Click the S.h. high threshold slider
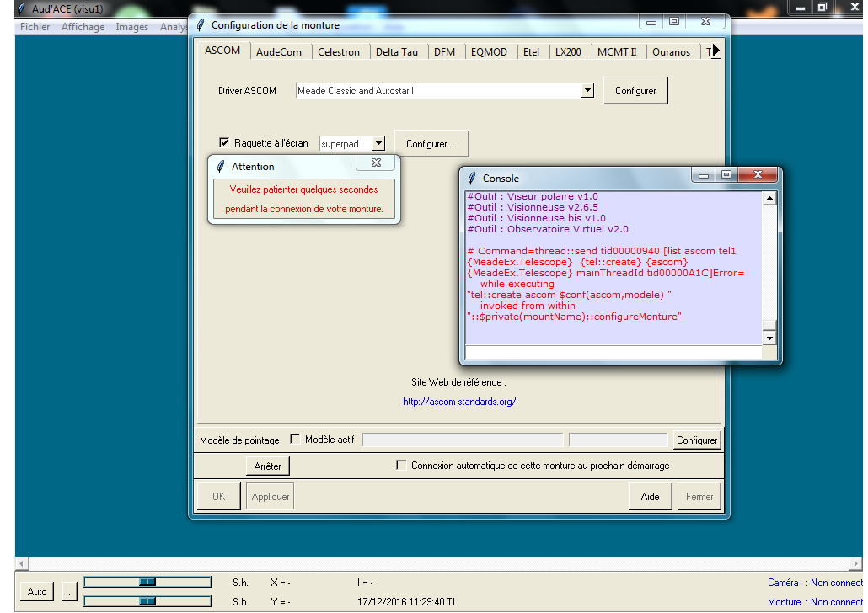The image size is (868, 613). point(147,582)
